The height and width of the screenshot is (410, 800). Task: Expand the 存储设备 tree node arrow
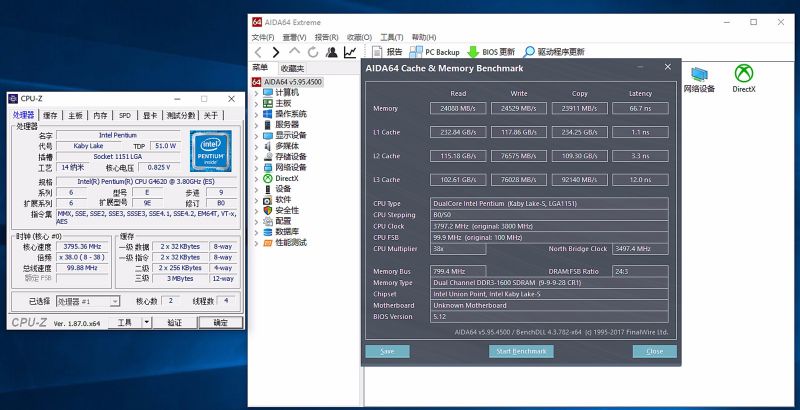(x=257, y=157)
